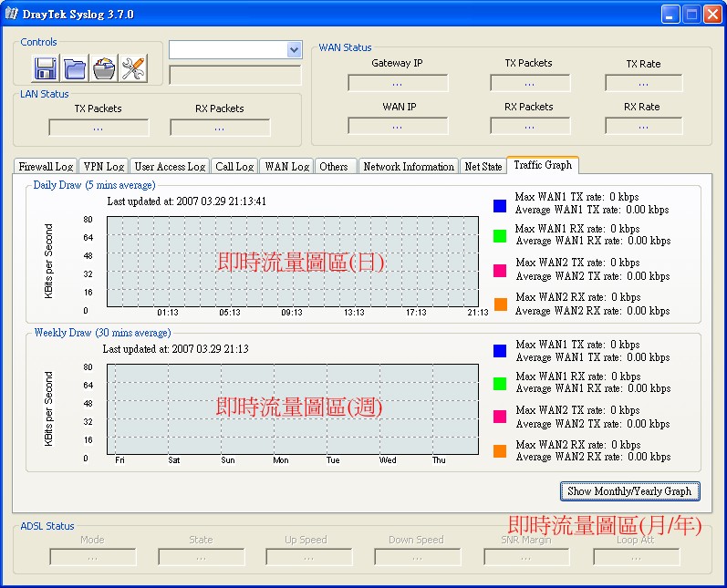Open the wrench and screwdriver setup icon
This screenshot has width=727, height=588.
133,68
